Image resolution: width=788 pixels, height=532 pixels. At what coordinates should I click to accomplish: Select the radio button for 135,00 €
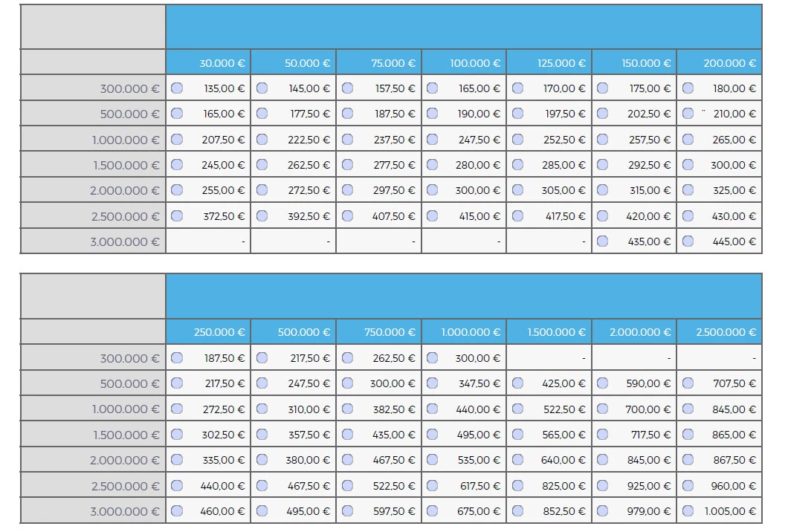(177, 88)
